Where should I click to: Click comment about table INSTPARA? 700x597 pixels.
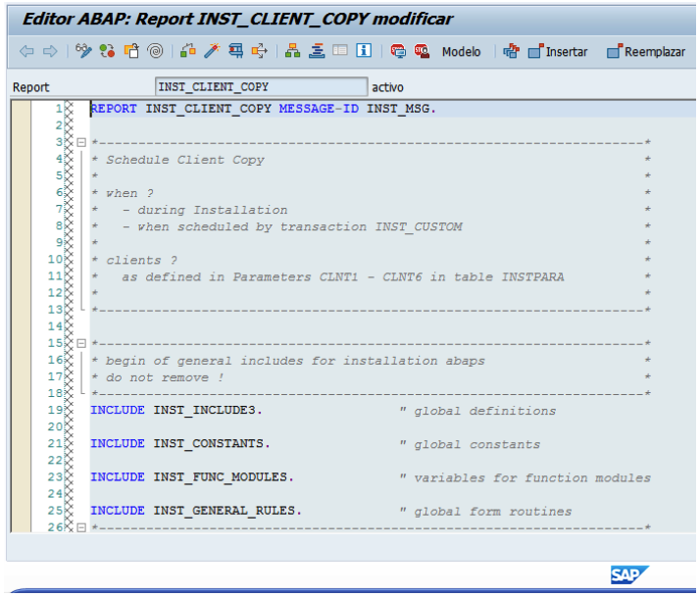tap(343, 276)
